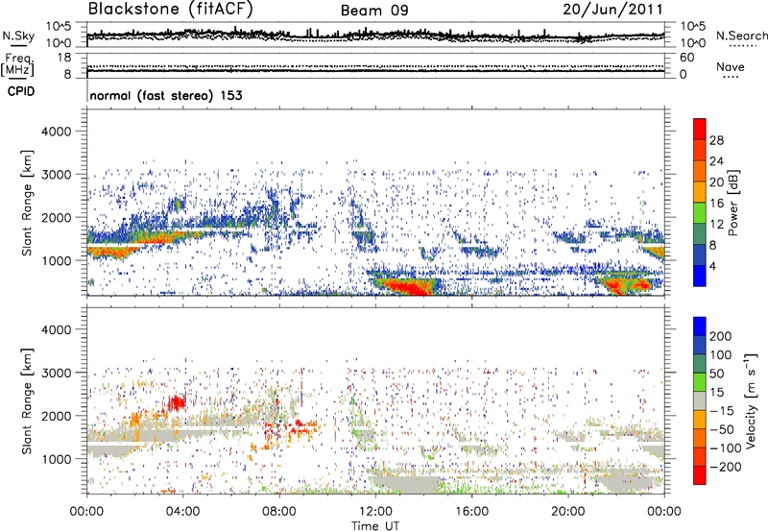Click the 'Beam 09' header label
The width and height of the screenshot is (768, 532).
[374, 11]
